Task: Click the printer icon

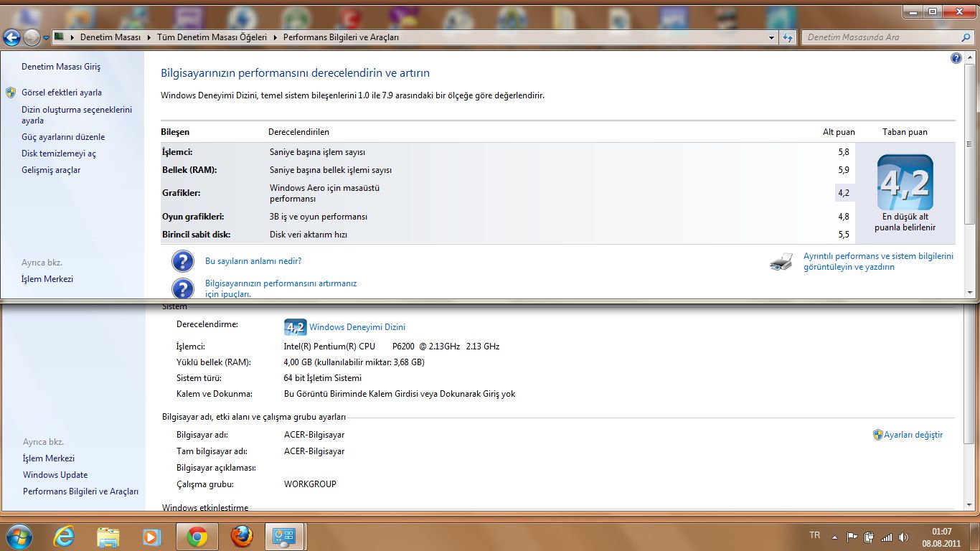Action: click(x=781, y=262)
